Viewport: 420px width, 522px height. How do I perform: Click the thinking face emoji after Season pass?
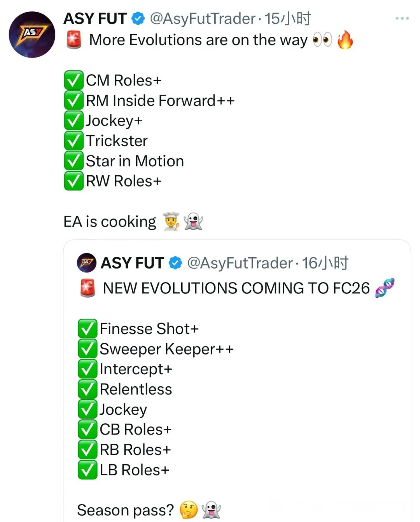point(189,510)
